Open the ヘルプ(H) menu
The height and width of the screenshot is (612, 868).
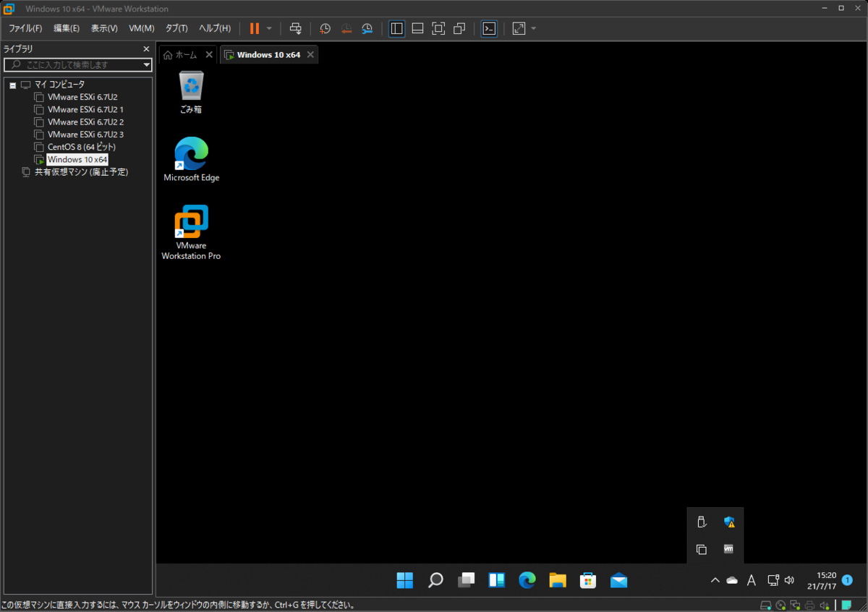(215, 28)
